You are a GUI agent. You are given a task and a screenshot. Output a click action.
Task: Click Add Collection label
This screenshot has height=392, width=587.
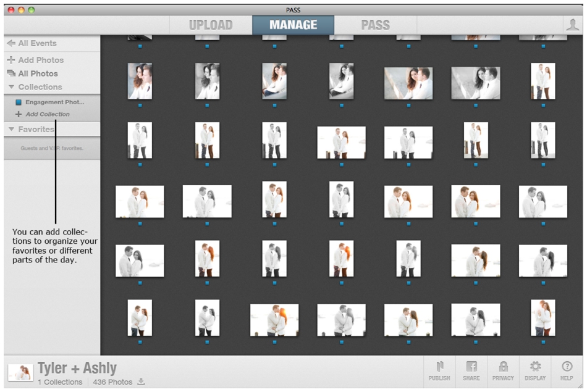[x=48, y=114]
